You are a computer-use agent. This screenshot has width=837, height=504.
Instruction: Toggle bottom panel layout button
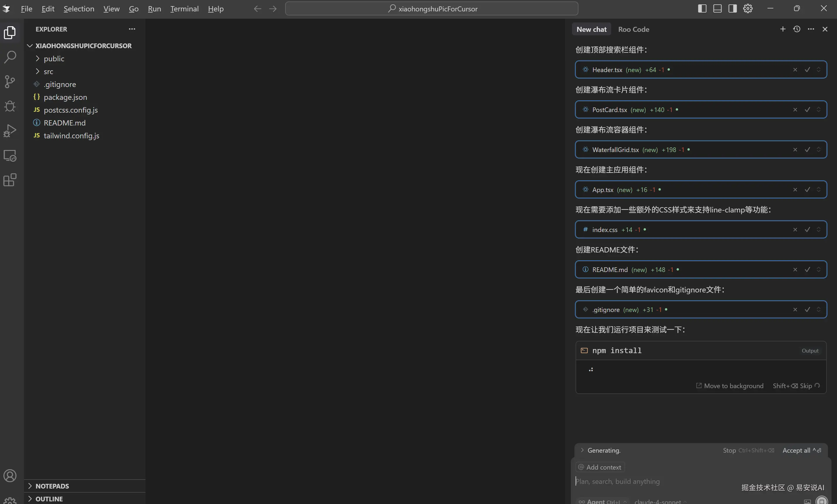pyautogui.click(x=718, y=9)
